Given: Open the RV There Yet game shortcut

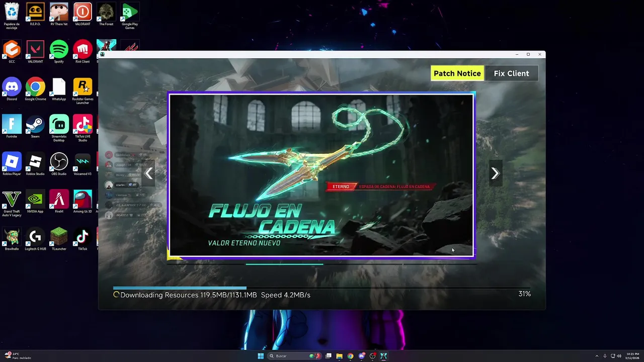Looking at the screenshot, I should (59, 14).
